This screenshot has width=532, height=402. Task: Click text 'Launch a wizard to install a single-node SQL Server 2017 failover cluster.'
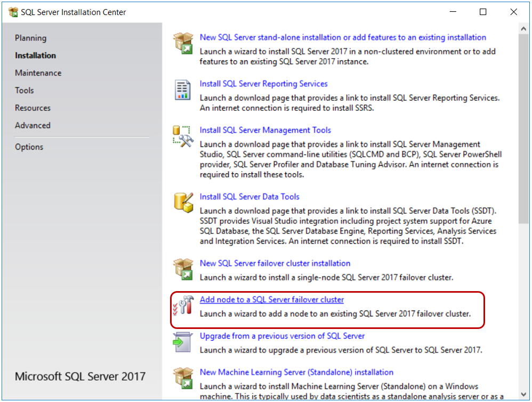click(326, 277)
